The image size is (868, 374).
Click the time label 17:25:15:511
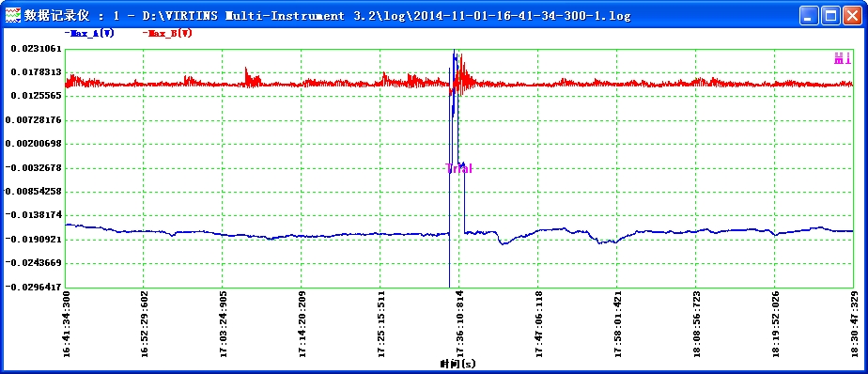[x=380, y=324]
